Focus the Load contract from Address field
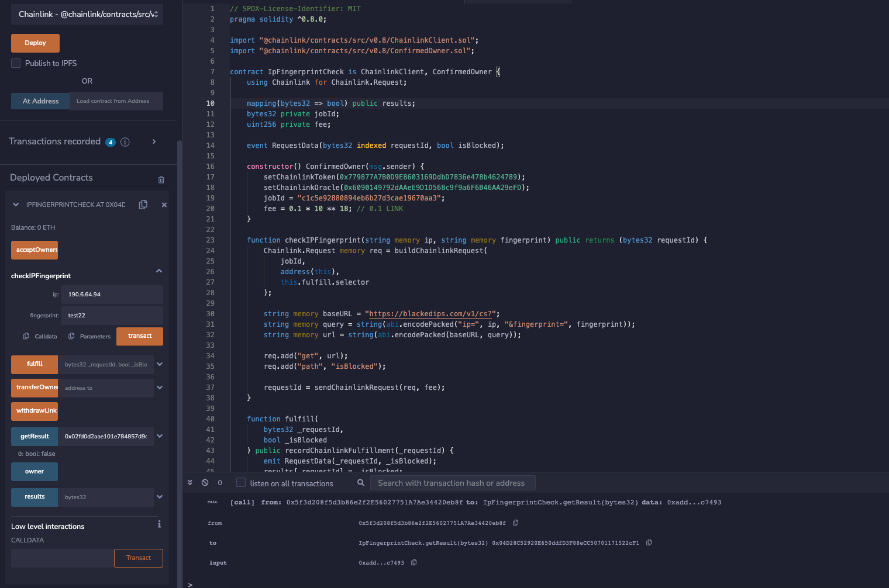Screen dimensions: 889x588 click(x=116, y=101)
